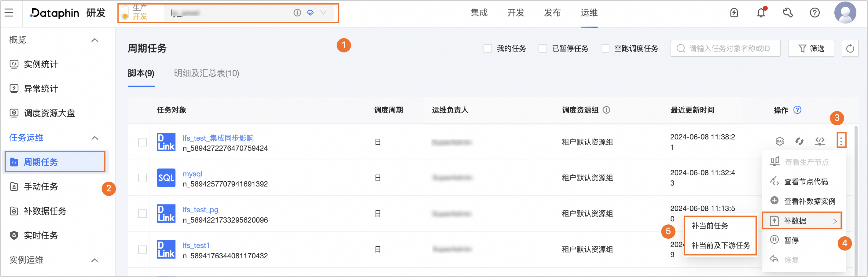The height and width of the screenshot is (277, 868).
Task: Open the lightning quick-action icon in the header
Action: [734, 13]
